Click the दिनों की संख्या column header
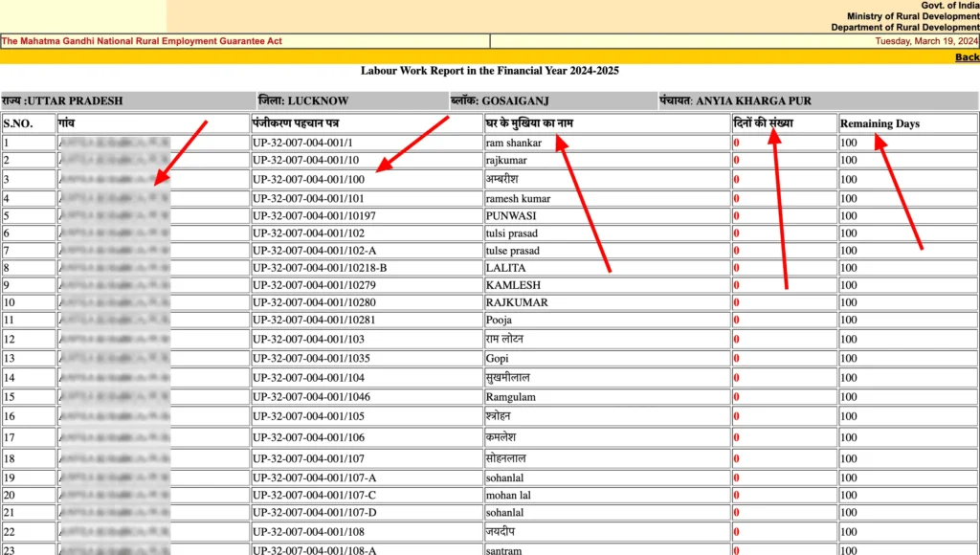Viewport: 980px width, 555px height. pyautogui.click(x=763, y=123)
